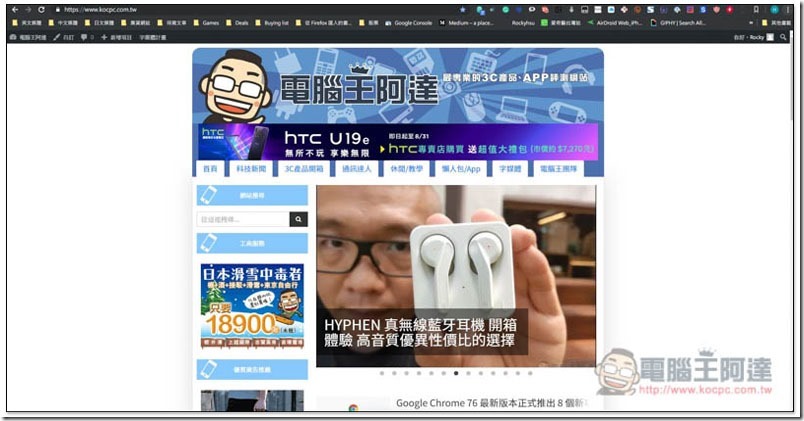
Task: Click the green circle extension icon
Action: [506, 10]
